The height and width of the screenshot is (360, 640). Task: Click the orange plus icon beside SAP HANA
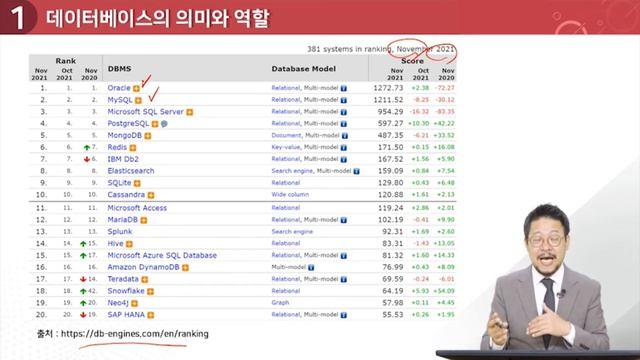point(151,315)
